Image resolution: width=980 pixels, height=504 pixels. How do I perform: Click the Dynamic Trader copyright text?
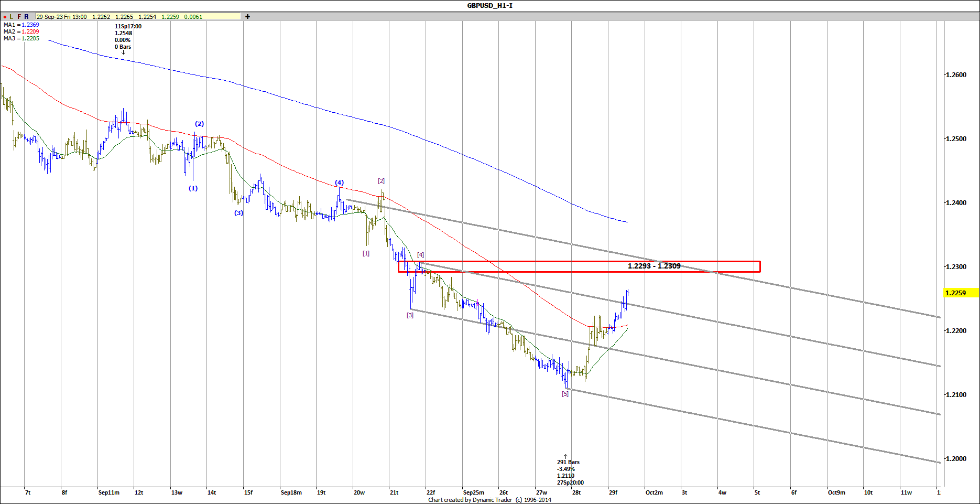(490, 500)
